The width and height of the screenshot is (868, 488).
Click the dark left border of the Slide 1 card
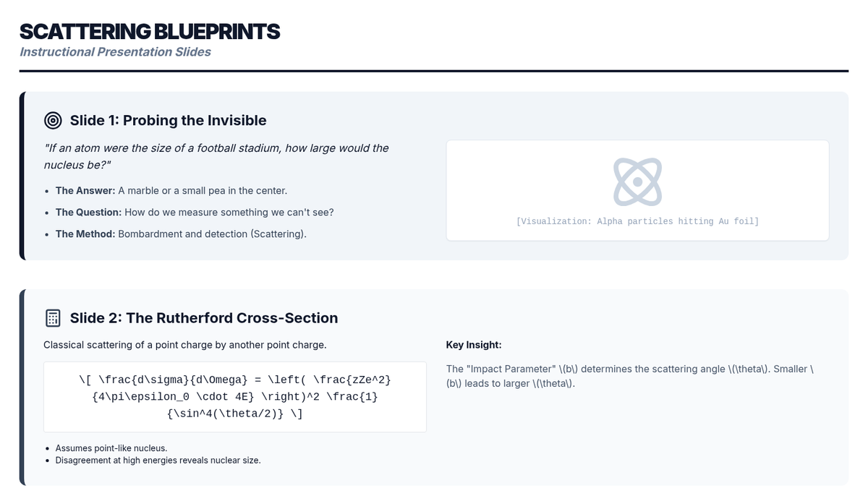(x=22, y=176)
